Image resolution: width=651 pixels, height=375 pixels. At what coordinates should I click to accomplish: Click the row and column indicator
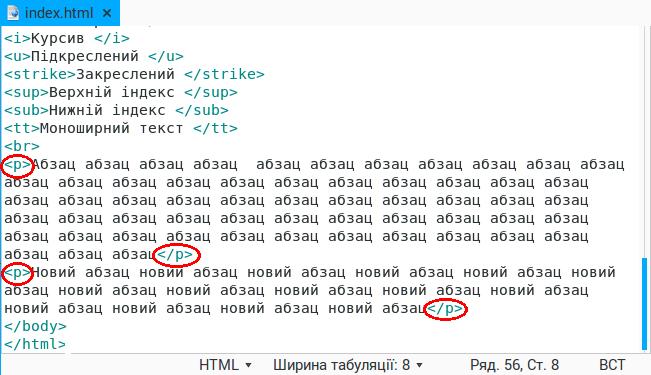point(514,365)
